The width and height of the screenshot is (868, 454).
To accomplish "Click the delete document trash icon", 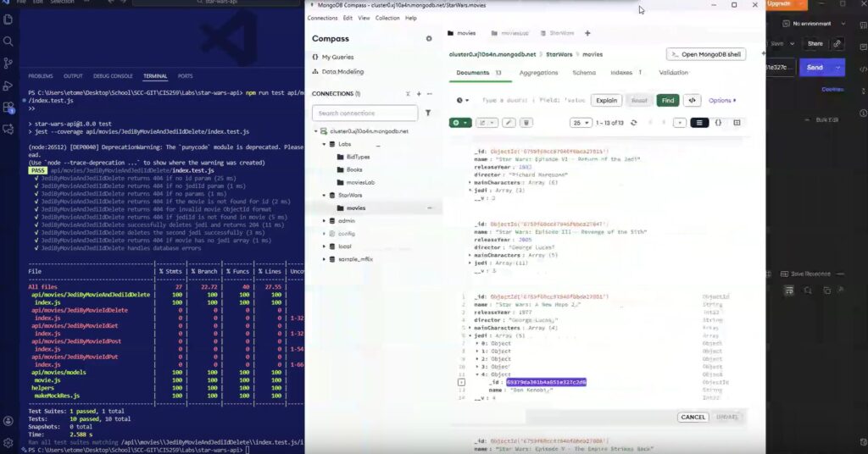I will pos(526,123).
